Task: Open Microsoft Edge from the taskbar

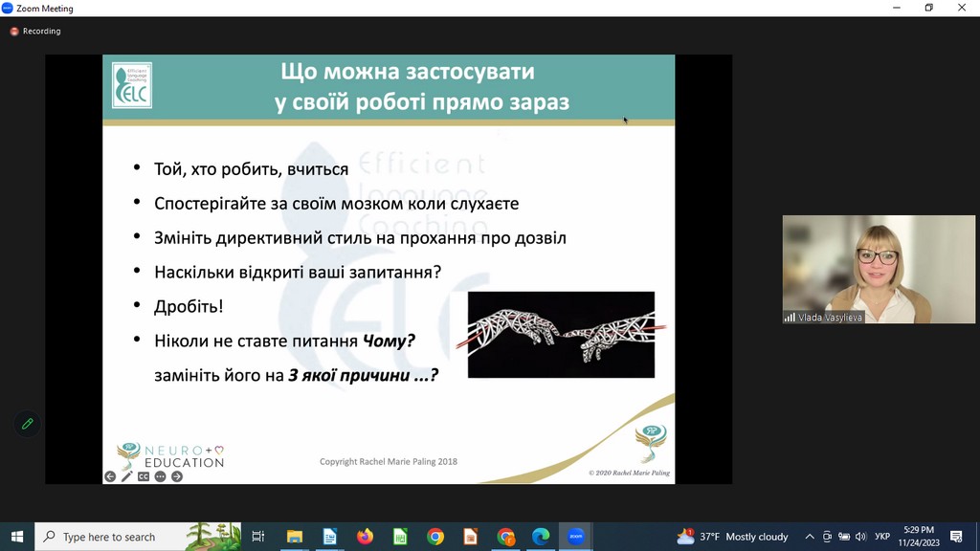Action: click(541, 537)
